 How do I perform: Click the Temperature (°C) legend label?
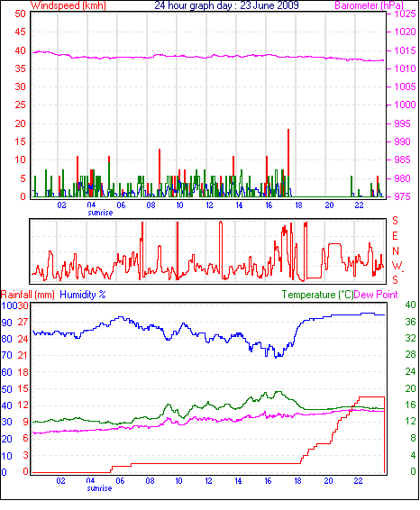[x=317, y=295]
